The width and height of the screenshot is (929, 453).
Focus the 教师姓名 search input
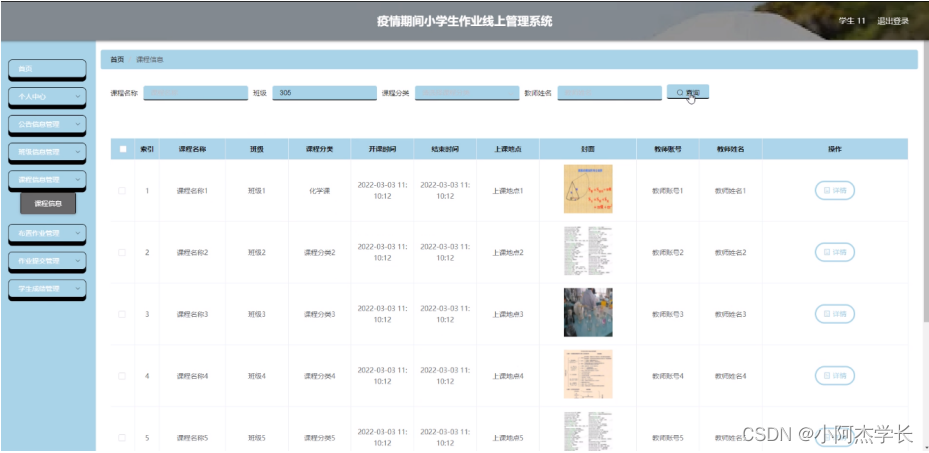click(x=610, y=93)
